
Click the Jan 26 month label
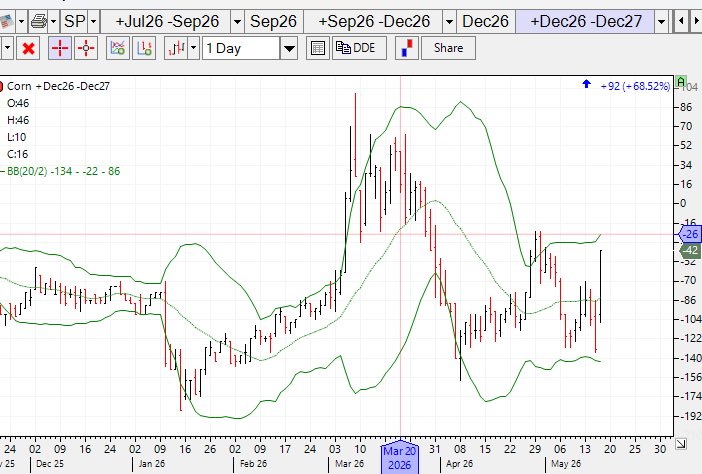pos(152,464)
